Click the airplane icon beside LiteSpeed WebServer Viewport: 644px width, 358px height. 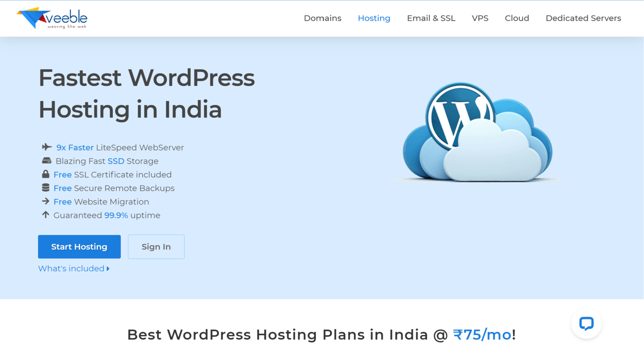(47, 147)
